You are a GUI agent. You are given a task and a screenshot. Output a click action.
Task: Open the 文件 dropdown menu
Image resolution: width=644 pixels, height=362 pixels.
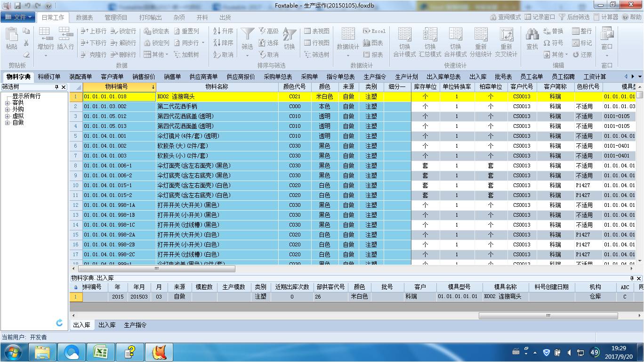(x=18, y=17)
